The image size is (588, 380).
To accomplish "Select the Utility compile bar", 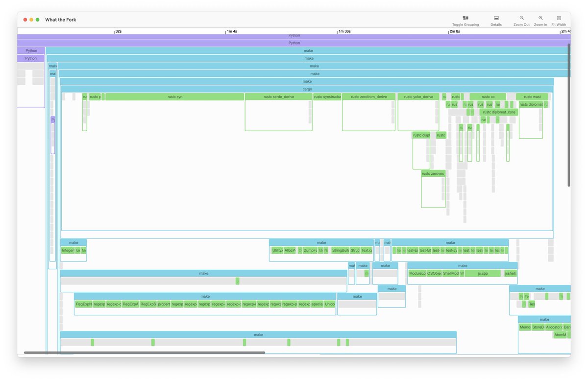I will point(277,250).
